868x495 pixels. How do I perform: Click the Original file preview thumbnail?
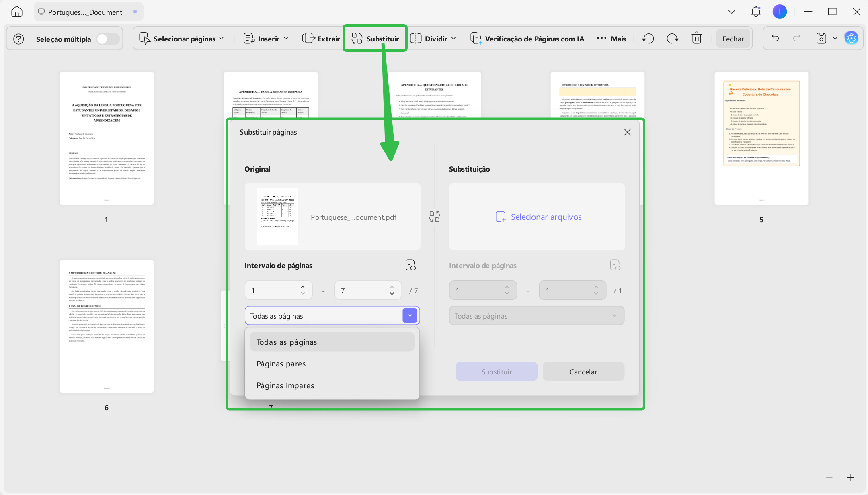[277, 217]
